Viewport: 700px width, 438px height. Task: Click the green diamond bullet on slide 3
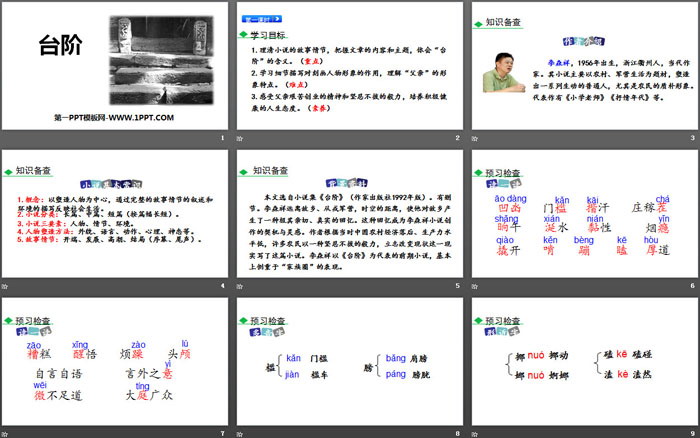[479, 24]
